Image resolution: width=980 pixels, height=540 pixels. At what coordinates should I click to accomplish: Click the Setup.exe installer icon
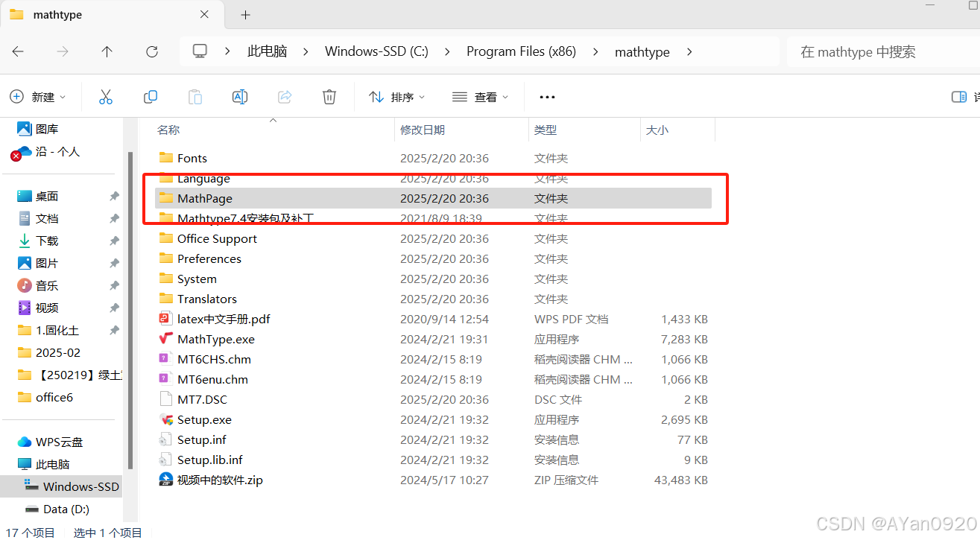click(x=165, y=419)
